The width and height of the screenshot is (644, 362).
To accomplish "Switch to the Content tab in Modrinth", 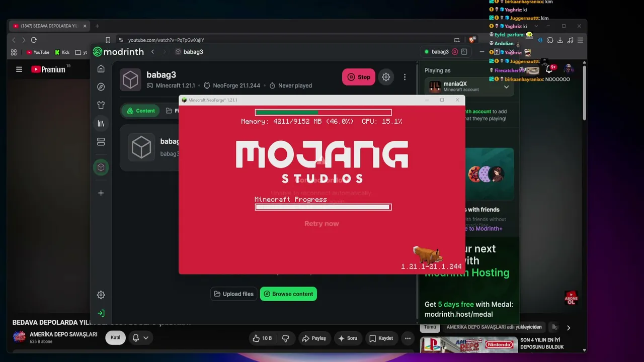I will [x=141, y=111].
